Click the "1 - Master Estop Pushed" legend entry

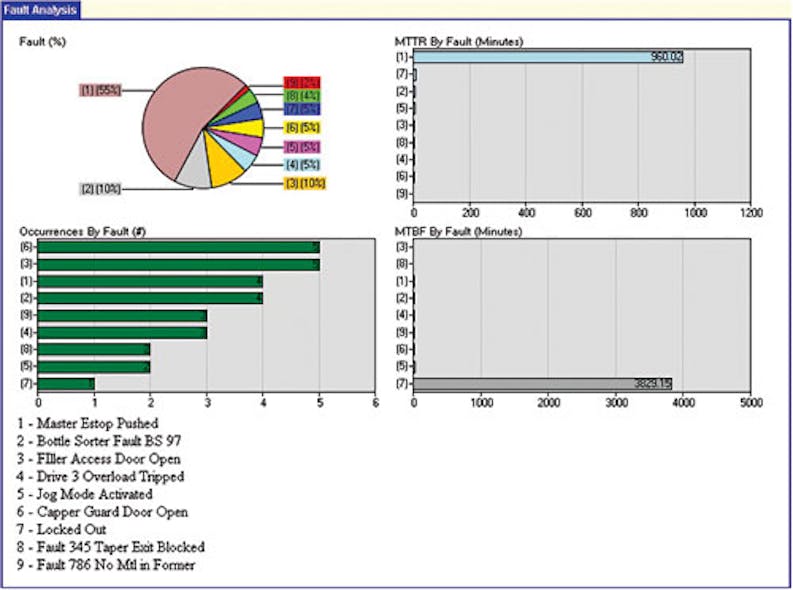[x=87, y=423]
